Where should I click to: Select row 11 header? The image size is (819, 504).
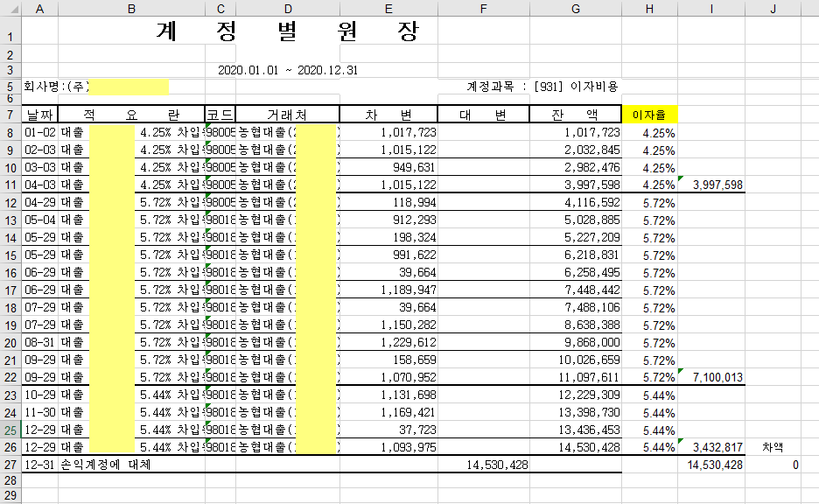(10, 185)
